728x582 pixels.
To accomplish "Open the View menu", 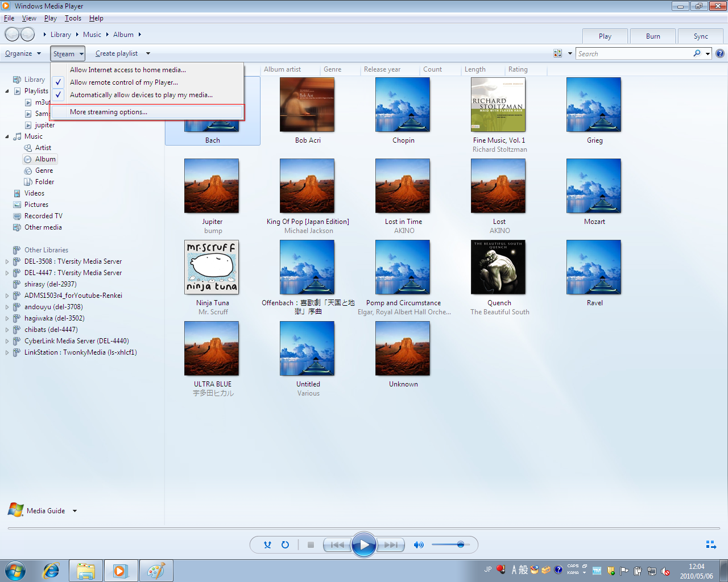I will 29,18.
